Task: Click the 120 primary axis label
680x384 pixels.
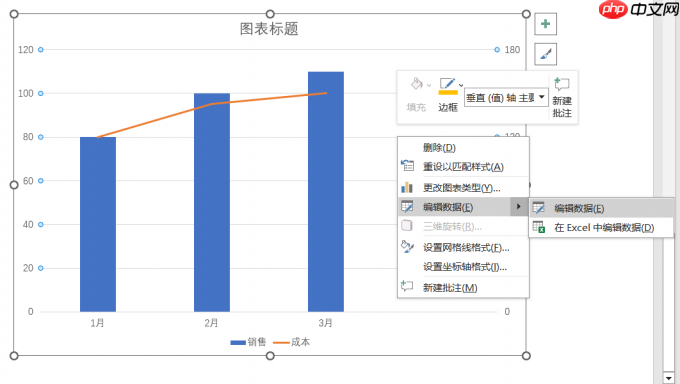Action: (x=26, y=49)
